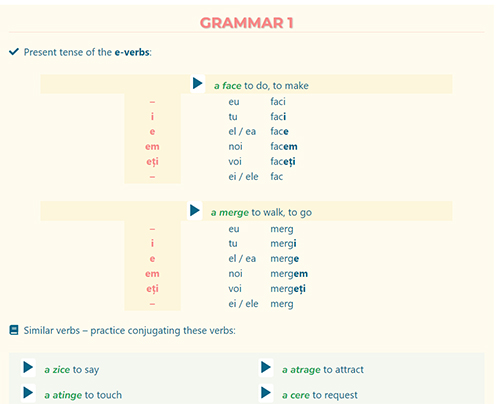Click the book icon beside Similar verbs
Image resolution: width=500 pixels, height=404 pixels.
pos(14,330)
